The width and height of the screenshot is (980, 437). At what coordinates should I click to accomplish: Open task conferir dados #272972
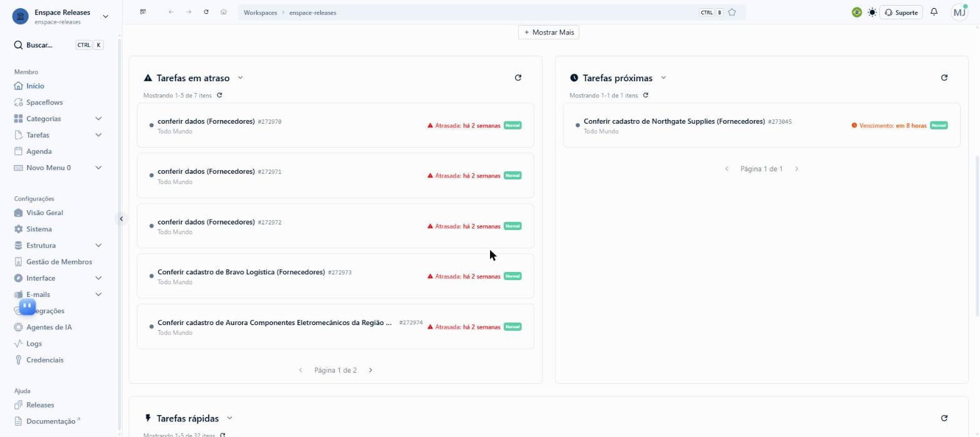336,226
